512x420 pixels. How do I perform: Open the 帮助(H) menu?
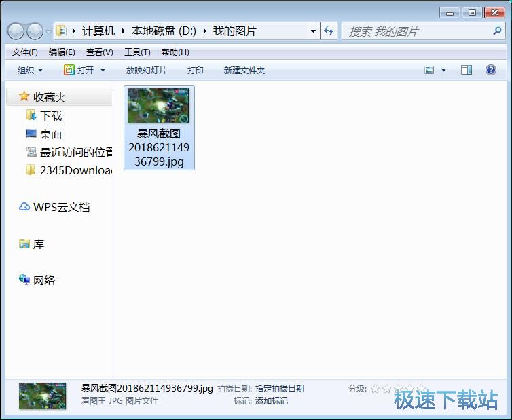[175, 52]
